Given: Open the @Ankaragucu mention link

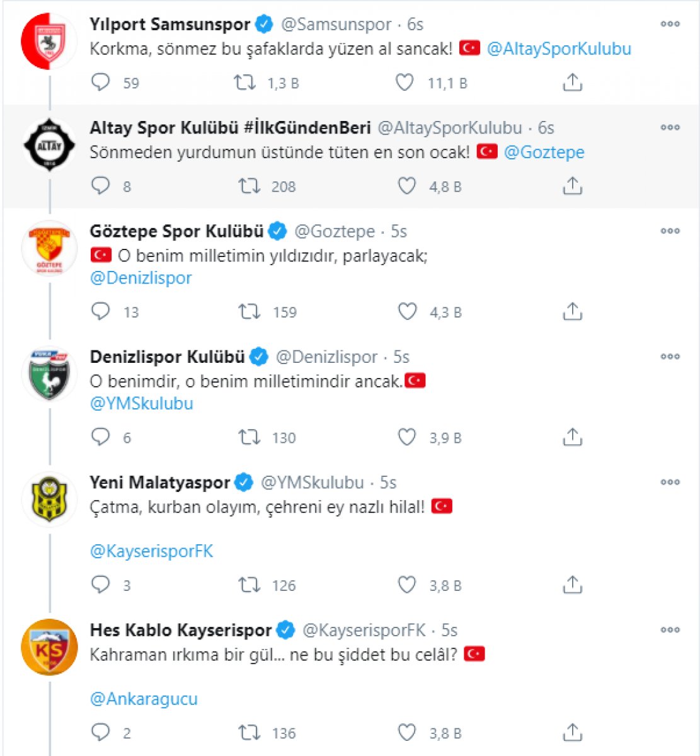Looking at the screenshot, I should (x=144, y=699).
